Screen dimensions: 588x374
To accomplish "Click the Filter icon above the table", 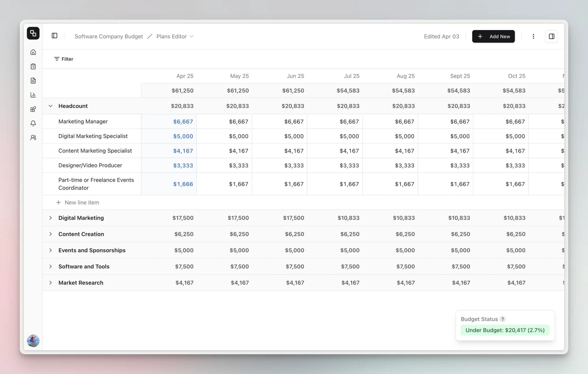I will 57,59.
